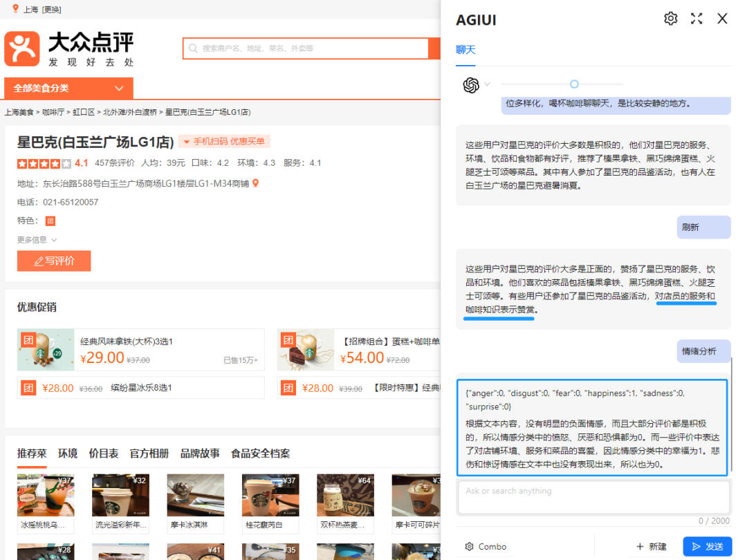Click the location pin icon near 上海

[x=16, y=8]
